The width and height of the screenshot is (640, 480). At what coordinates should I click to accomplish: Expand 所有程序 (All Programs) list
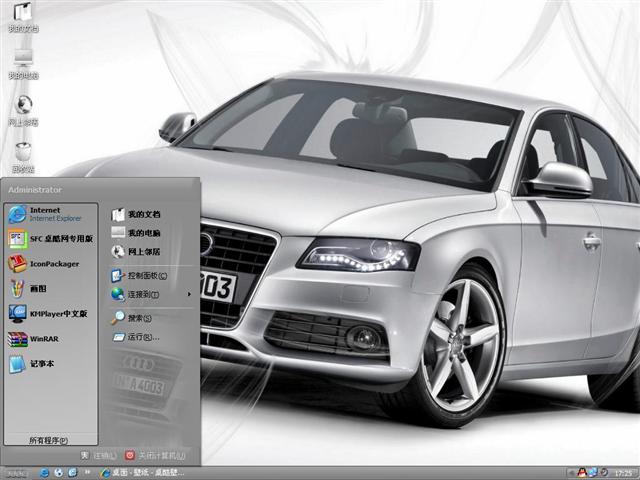(49, 440)
